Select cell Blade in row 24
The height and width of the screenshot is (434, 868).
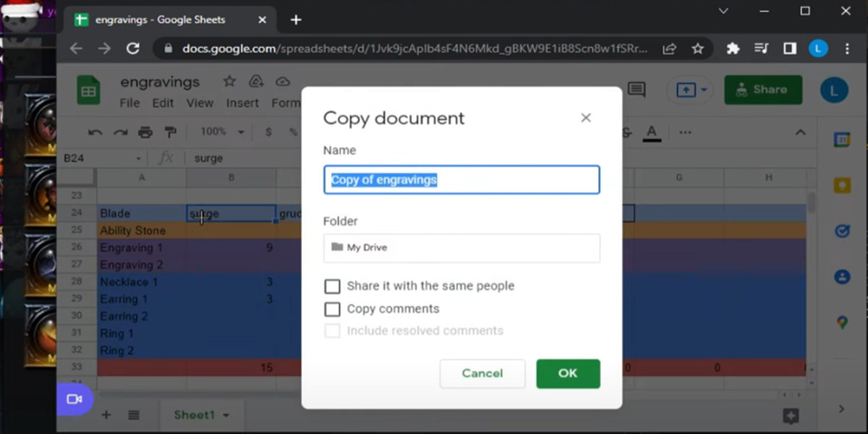tap(142, 213)
